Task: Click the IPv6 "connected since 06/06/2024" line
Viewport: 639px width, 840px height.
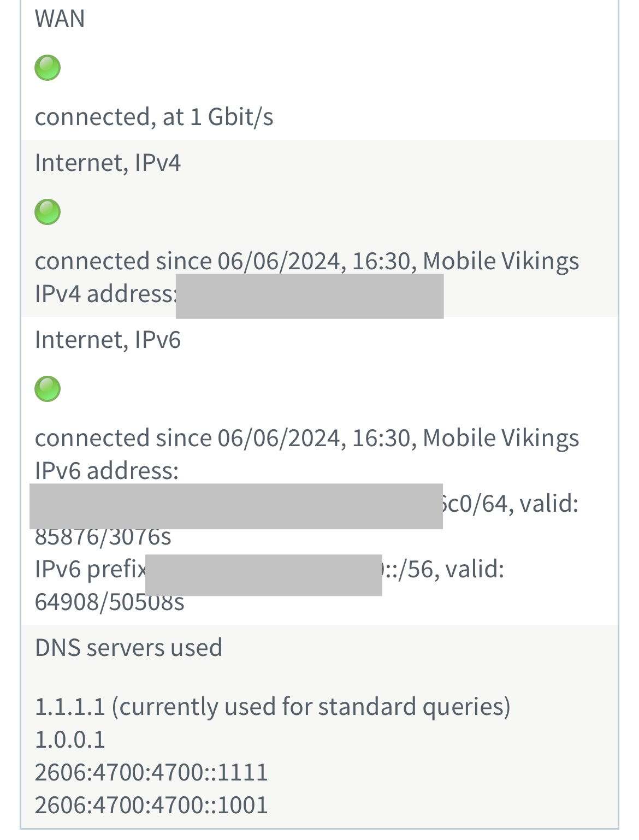Action: [306, 438]
